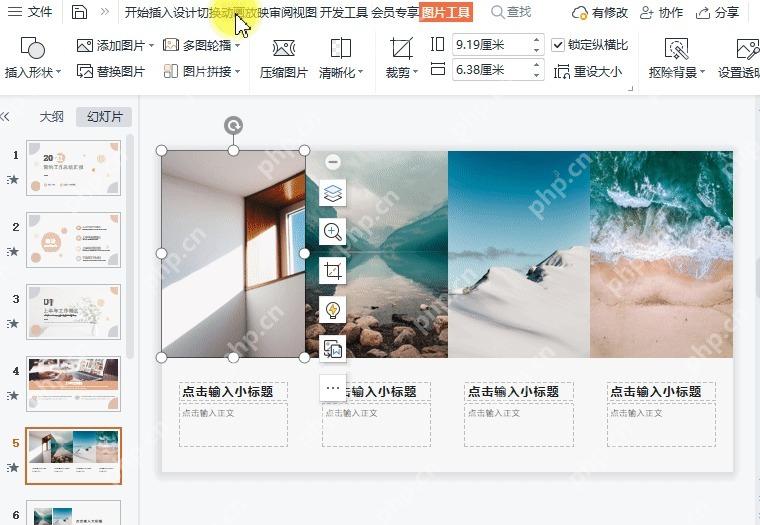Click the 查找 search box
The image size is (760, 525).
pyautogui.click(x=511, y=12)
